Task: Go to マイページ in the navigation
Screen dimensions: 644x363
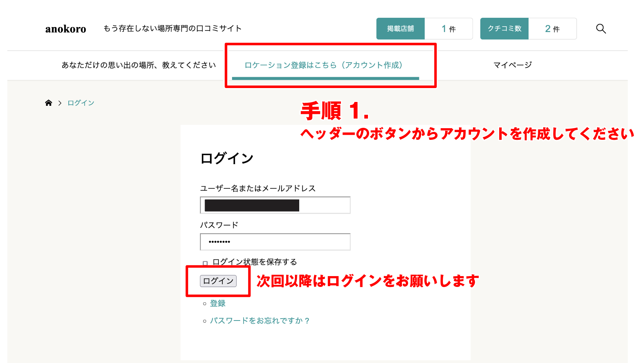Action: (512, 65)
